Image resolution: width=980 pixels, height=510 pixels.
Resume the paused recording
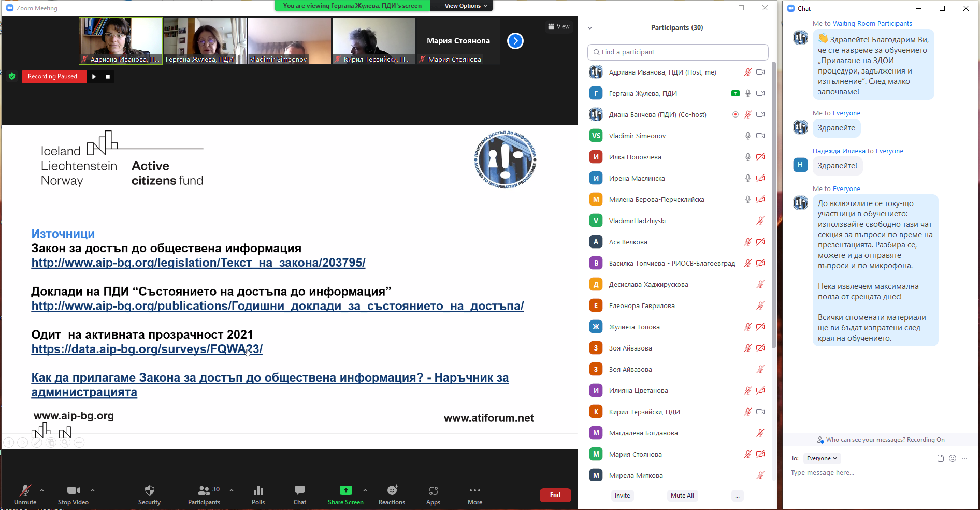pos(94,76)
